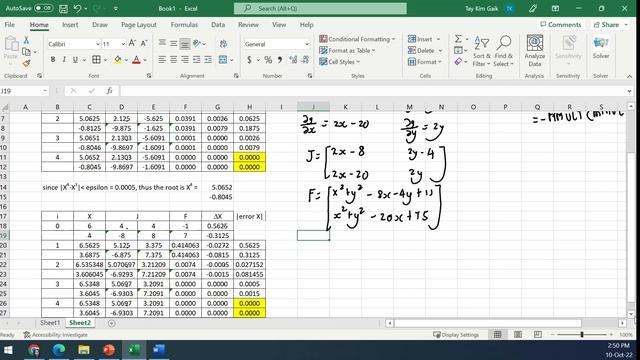Click the Sort & Filter icon
Screen dimensions: 640x360
click(482, 51)
